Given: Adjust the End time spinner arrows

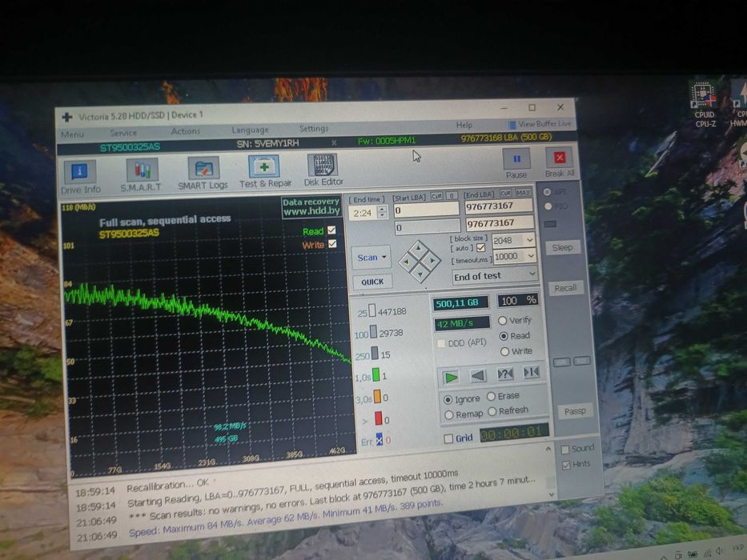Looking at the screenshot, I should (x=382, y=212).
